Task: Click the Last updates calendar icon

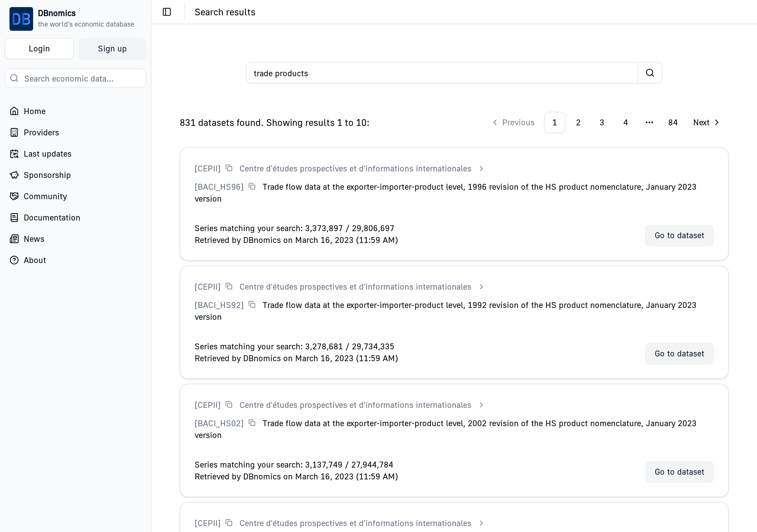Action: (x=14, y=154)
